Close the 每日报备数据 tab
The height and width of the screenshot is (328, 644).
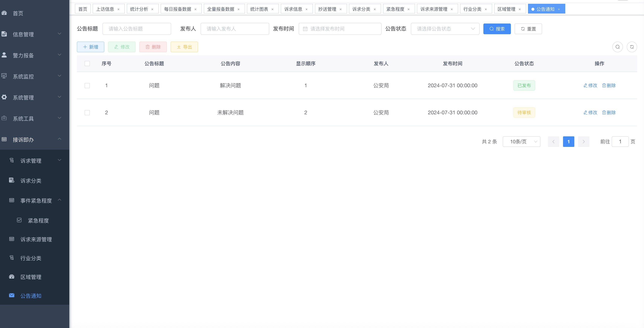[x=195, y=9]
